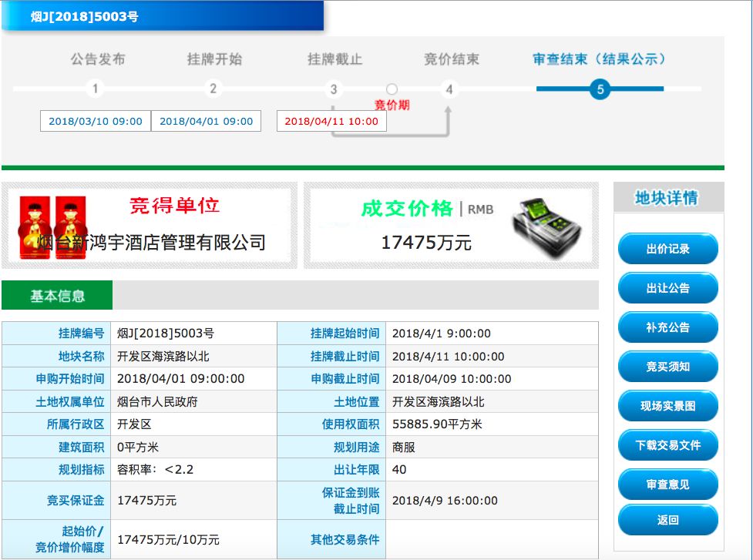
Task: View the 审查意见 review opinions
Action: point(667,485)
